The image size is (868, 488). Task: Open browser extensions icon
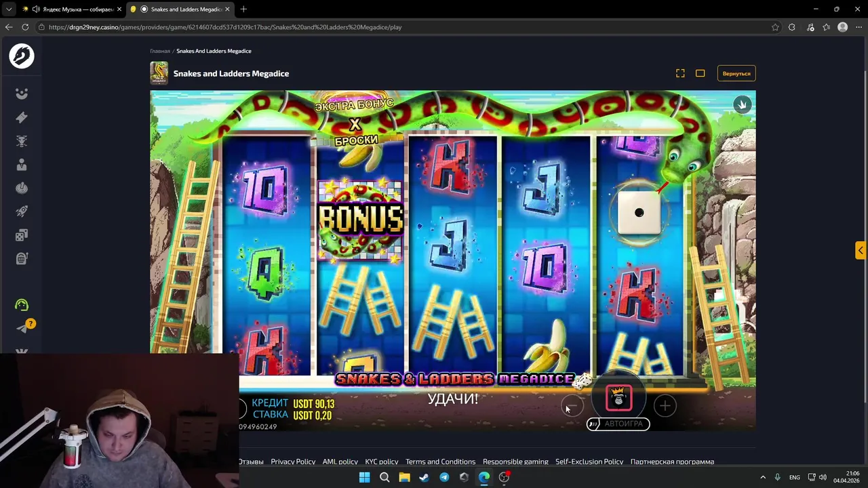click(x=792, y=27)
